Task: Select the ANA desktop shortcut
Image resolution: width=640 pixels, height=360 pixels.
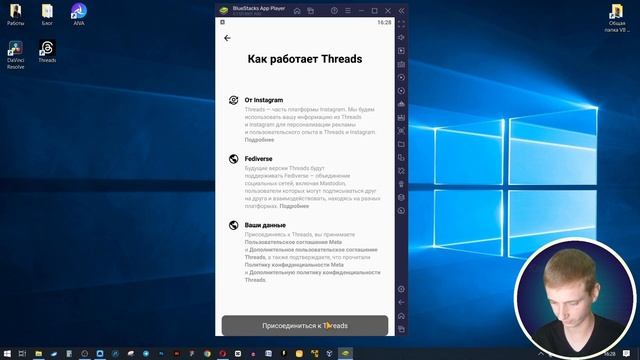Action: [79, 14]
